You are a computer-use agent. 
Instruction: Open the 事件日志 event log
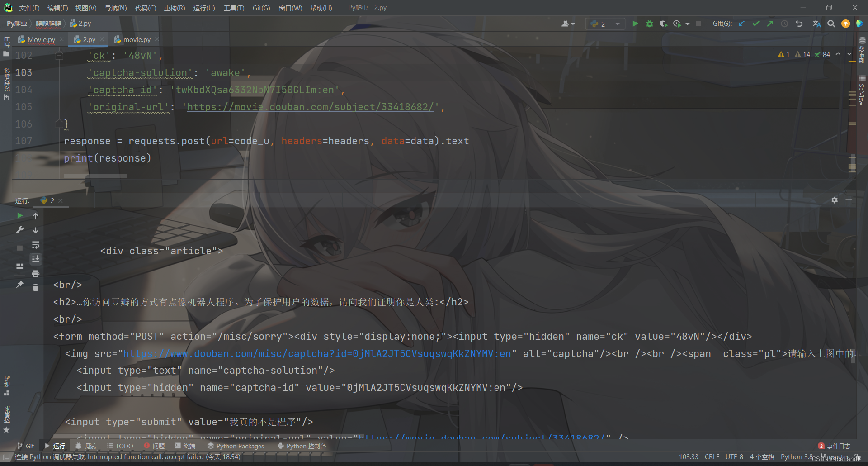click(x=834, y=446)
